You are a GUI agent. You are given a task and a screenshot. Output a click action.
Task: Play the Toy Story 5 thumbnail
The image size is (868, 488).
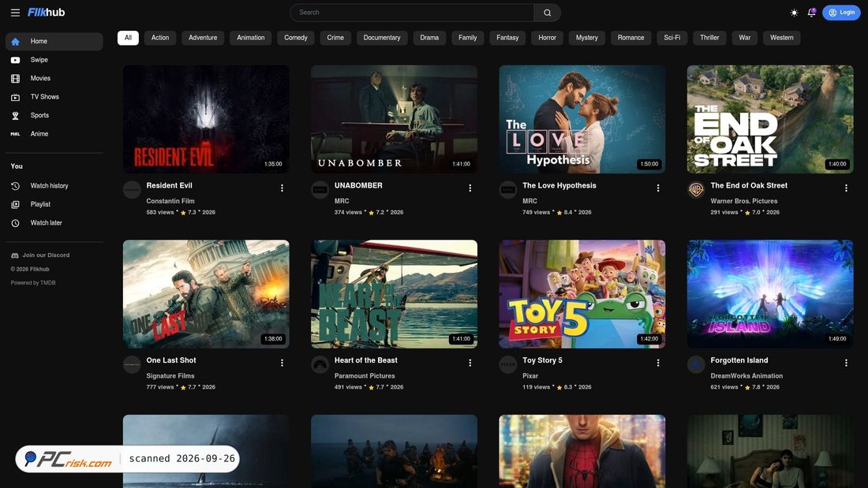click(x=582, y=294)
